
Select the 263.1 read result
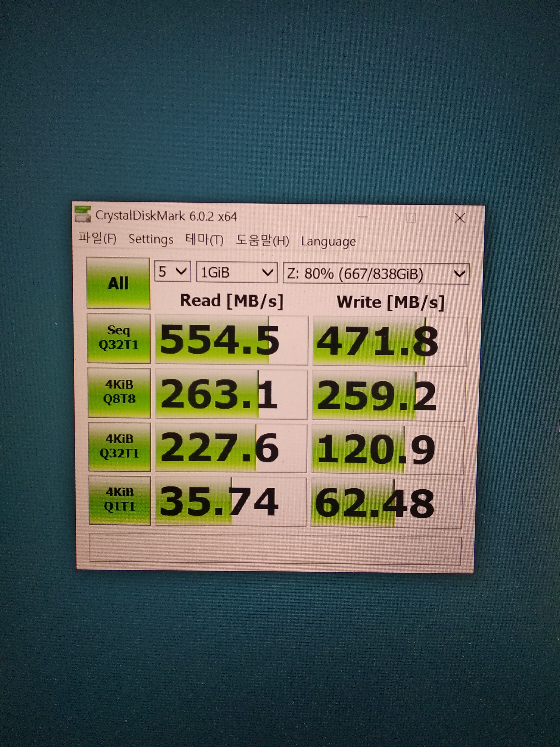click(231, 394)
